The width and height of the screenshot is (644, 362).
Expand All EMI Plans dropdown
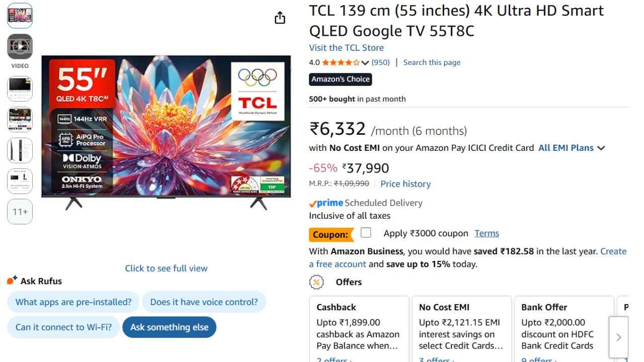[571, 148]
